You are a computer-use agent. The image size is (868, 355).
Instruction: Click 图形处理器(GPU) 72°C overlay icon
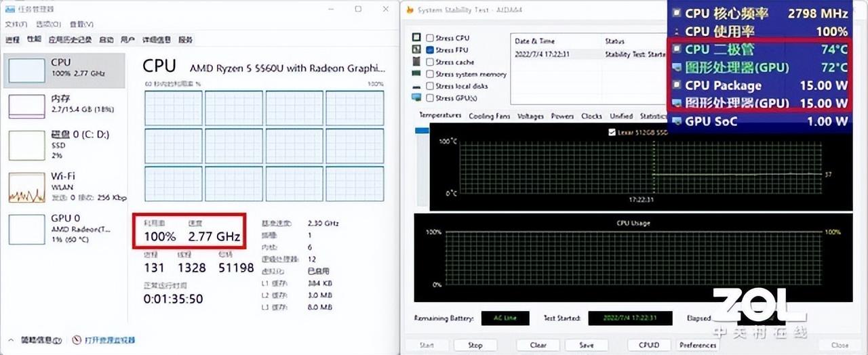[675, 67]
